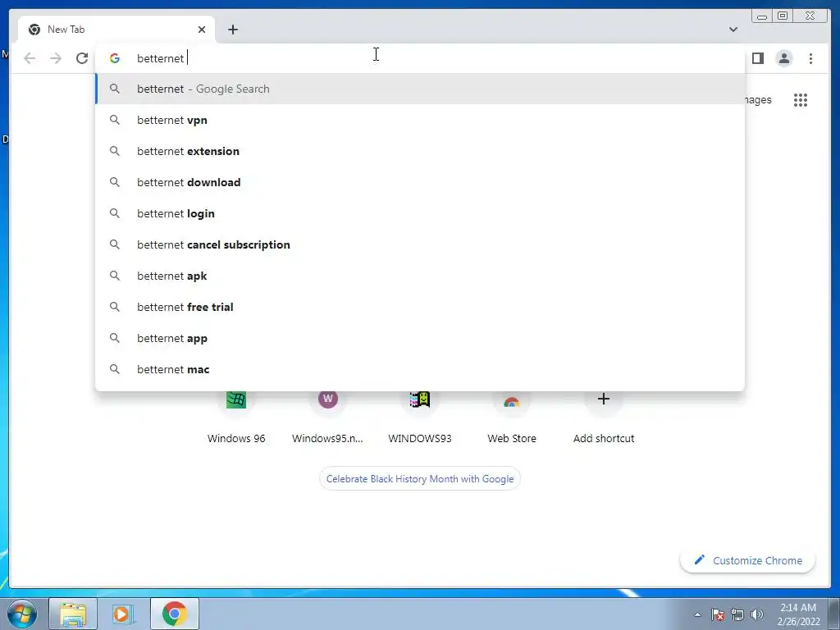Open the WINDOWS93 shortcut
840x630 pixels.
(420, 418)
